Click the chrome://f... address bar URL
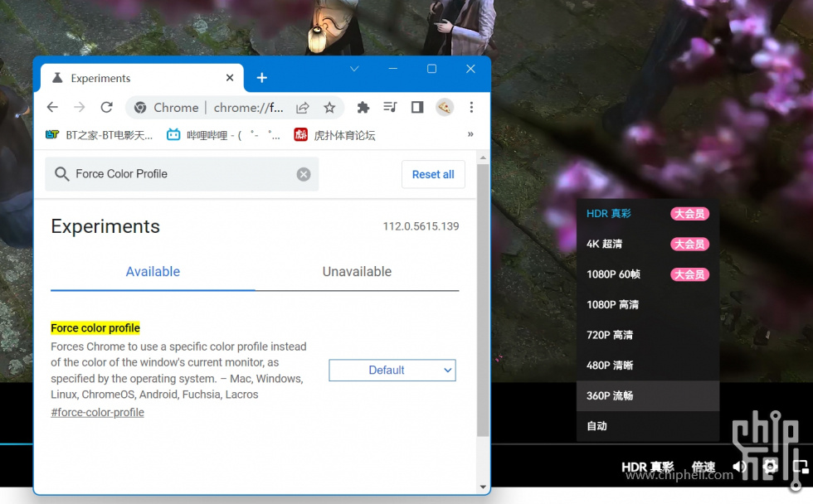Screen dimensions: 813x504 (x=248, y=108)
